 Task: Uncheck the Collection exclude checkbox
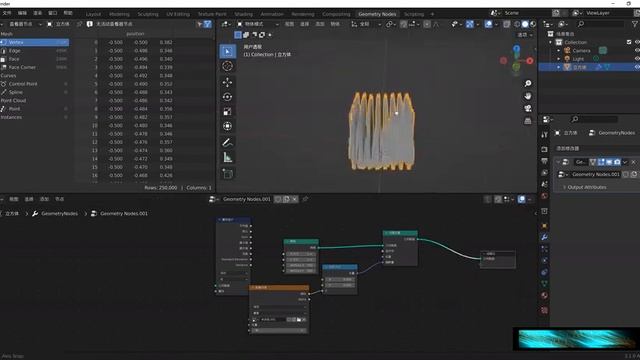[x=629, y=42]
